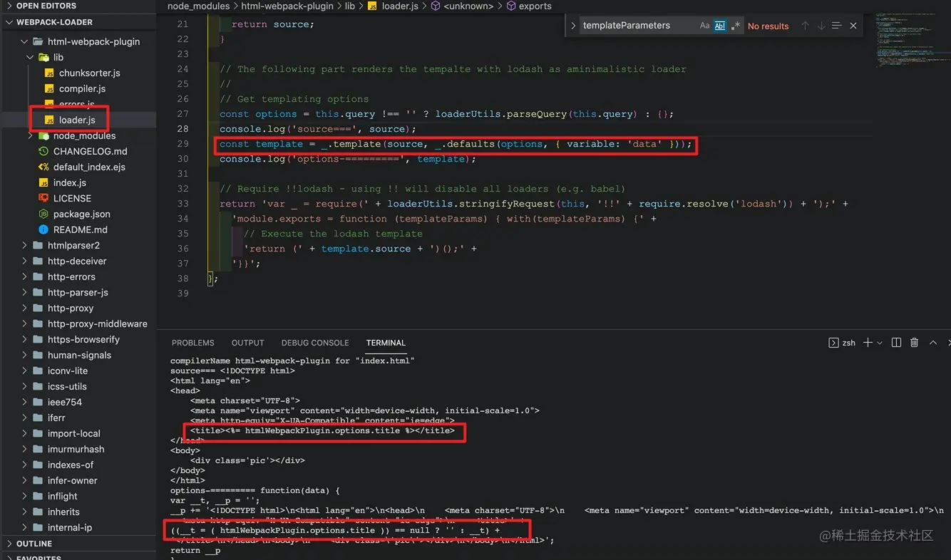
Task: Close the find widget
Action: [x=853, y=26]
